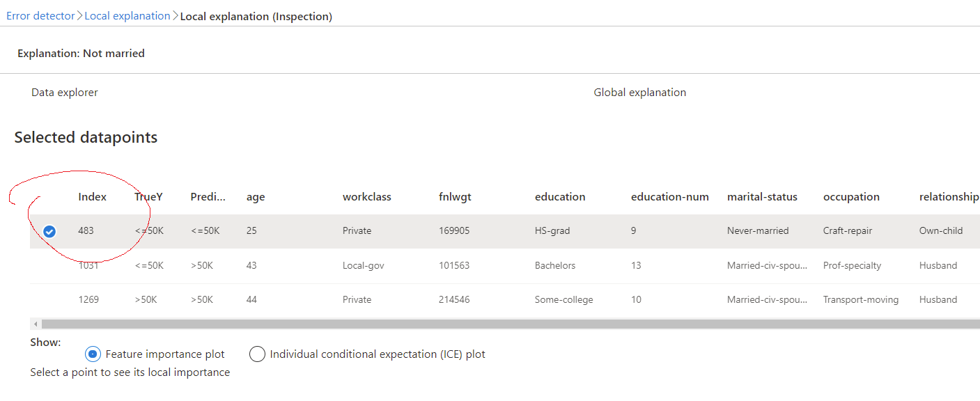Click the left scroll arrow below the table

pos(35,323)
